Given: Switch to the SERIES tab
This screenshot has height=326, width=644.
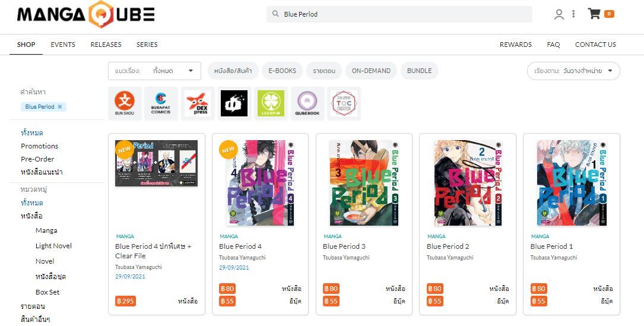Looking at the screenshot, I should coord(147,45).
